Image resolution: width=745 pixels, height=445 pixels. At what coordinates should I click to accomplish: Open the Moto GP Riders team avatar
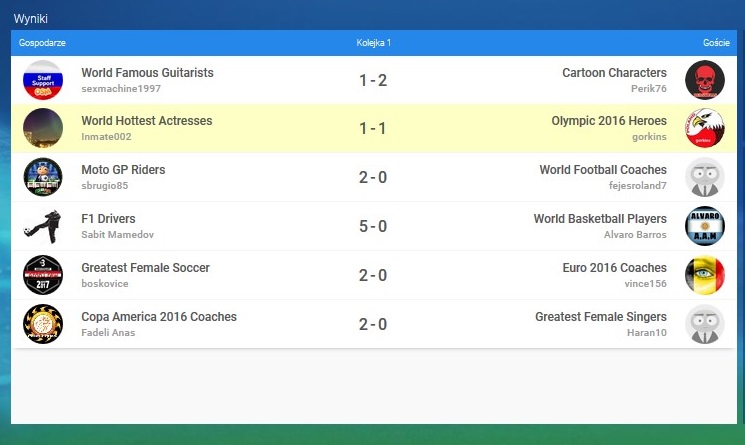(x=43, y=177)
